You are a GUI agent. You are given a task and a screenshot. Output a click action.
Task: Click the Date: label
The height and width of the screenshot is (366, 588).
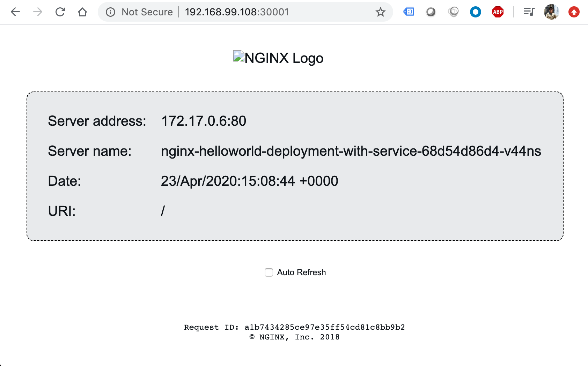[64, 181]
